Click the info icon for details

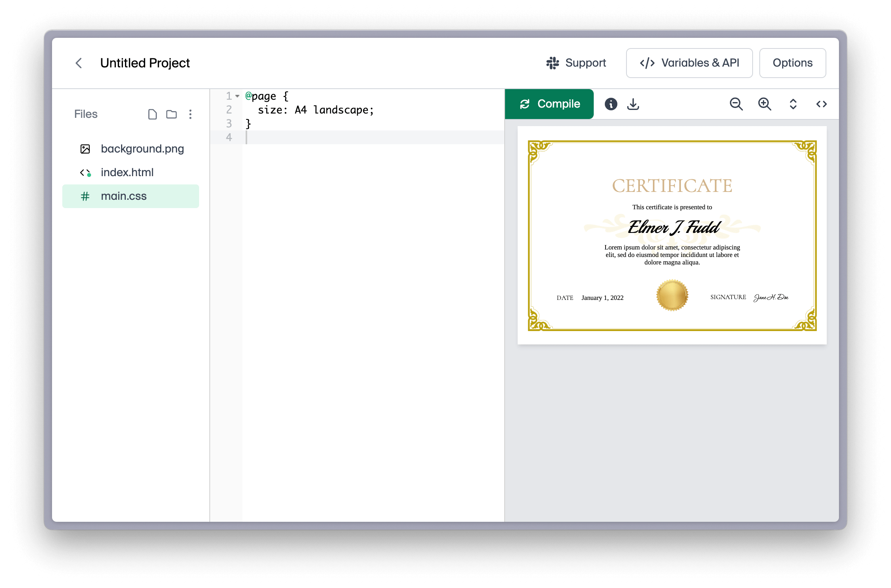pos(610,104)
